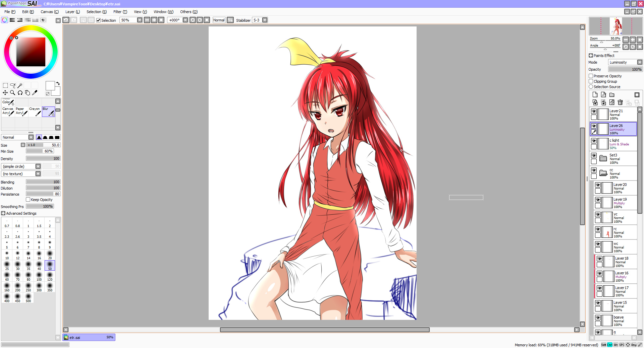This screenshot has width=644, height=348.
Task: Show the RGB slider panel
Action: pos(12,20)
